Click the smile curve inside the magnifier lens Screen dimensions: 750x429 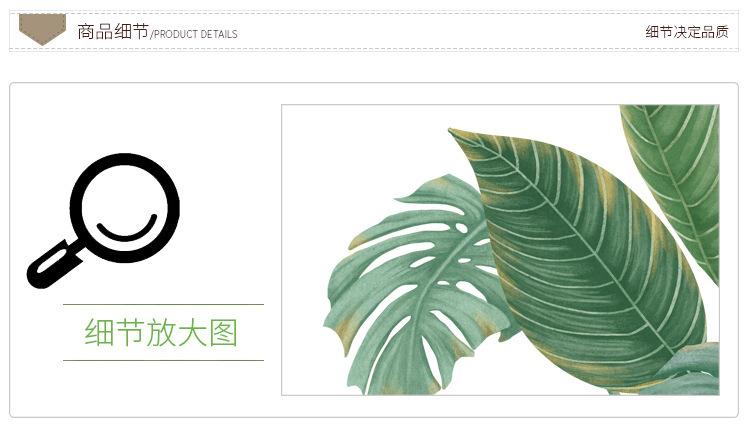pos(127,227)
